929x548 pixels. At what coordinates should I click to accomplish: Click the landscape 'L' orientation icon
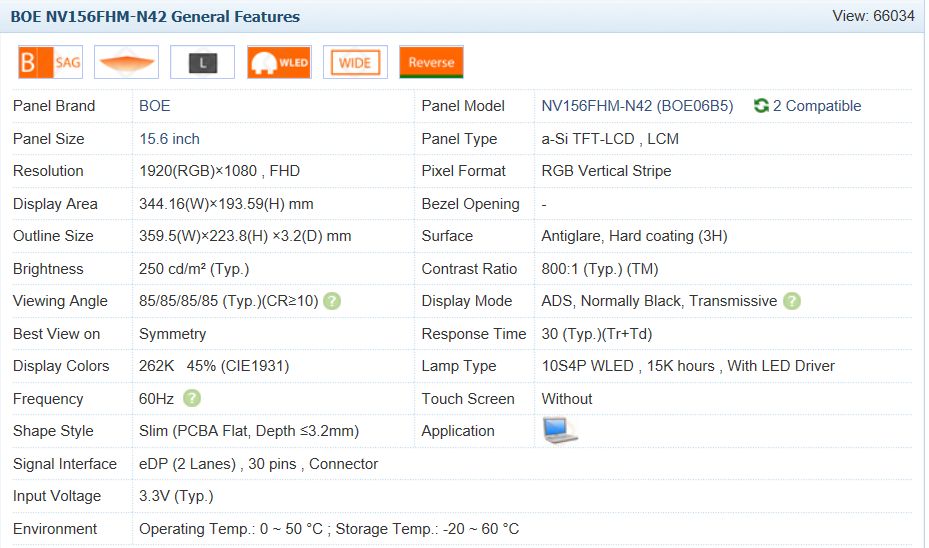(203, 62)
